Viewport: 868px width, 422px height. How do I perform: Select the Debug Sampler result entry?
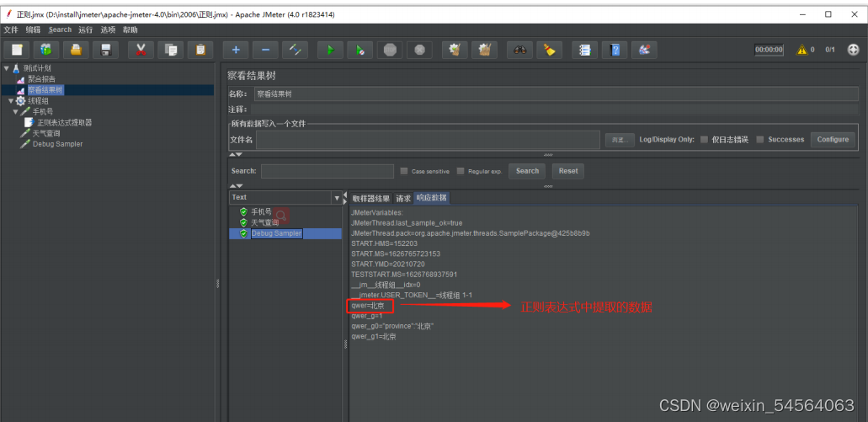click(x=276, y=233)
